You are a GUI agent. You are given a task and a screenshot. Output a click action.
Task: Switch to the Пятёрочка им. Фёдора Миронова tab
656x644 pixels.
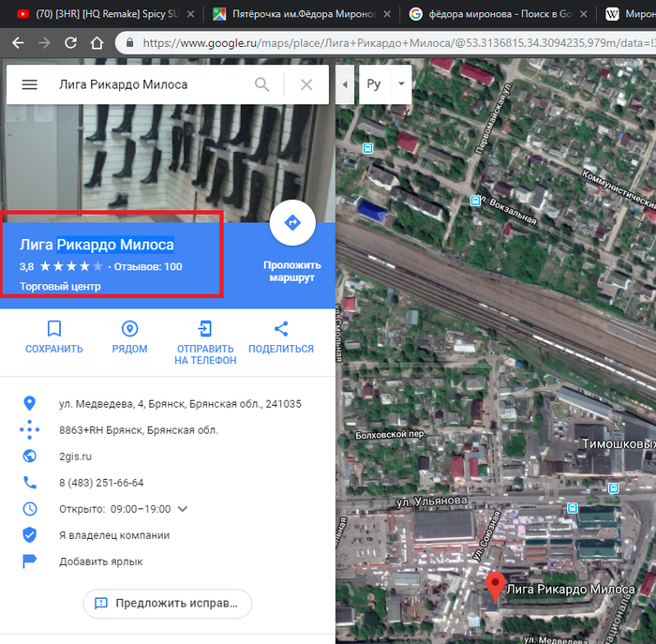coord(291,14)
